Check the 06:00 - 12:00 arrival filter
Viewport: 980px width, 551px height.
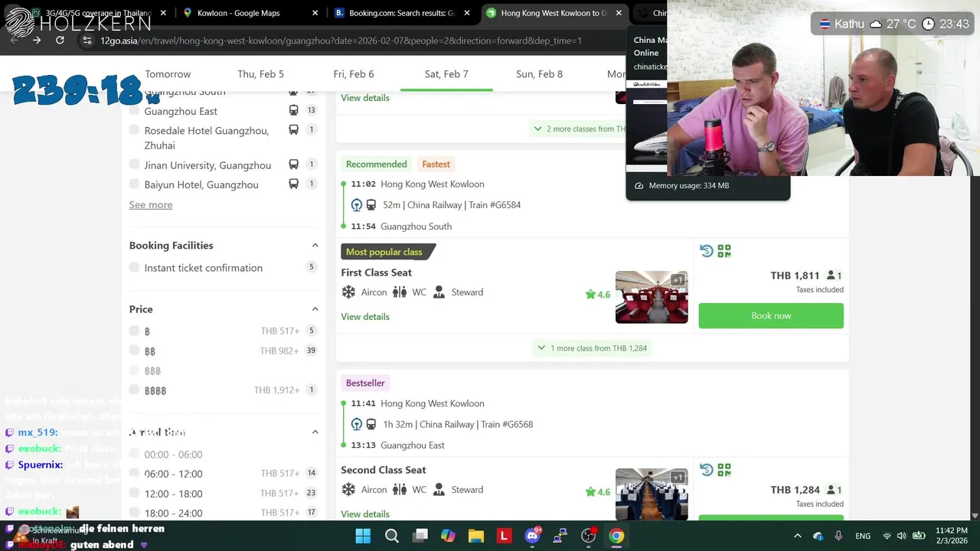tap(135, 474)
